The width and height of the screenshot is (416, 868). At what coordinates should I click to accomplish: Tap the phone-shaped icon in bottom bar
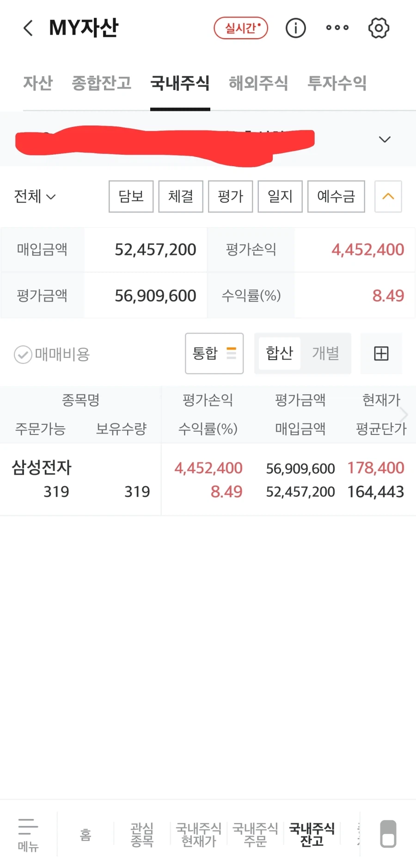388,834
